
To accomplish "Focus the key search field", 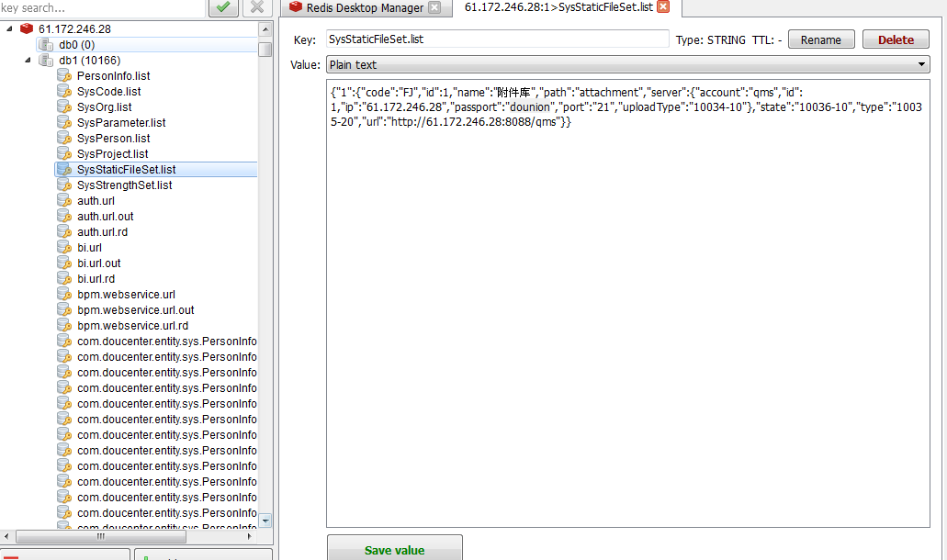I will point(103,8).
